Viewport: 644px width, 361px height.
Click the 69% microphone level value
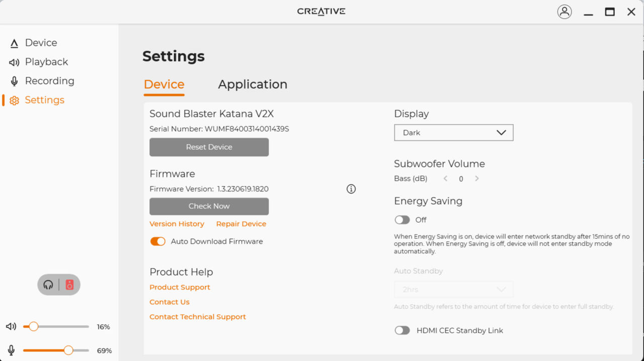coord(104,350)
